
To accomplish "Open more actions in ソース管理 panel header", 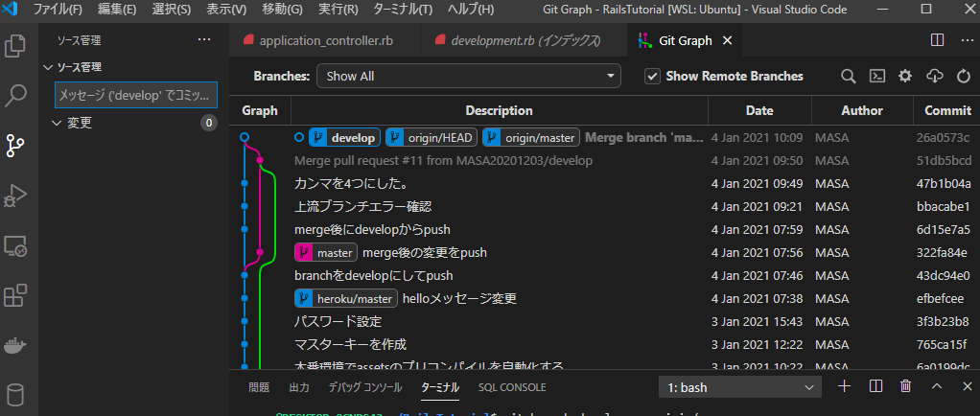I will (x=204, y=40).
